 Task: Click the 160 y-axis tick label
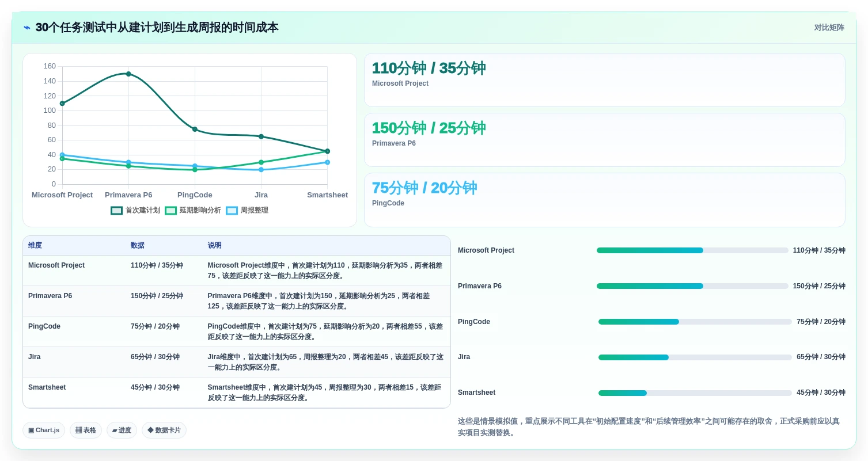[50, 66]
